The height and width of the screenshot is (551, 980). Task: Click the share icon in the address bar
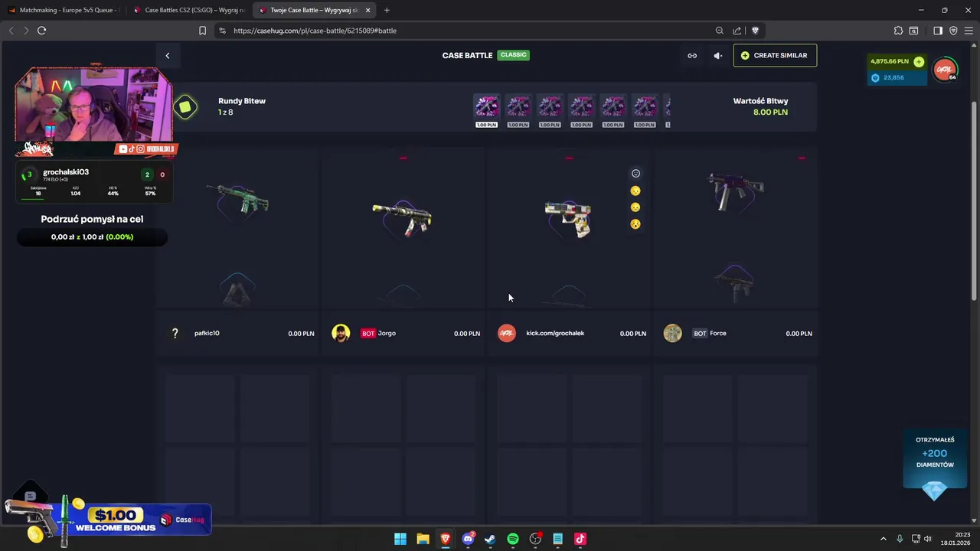pos(737,31)
